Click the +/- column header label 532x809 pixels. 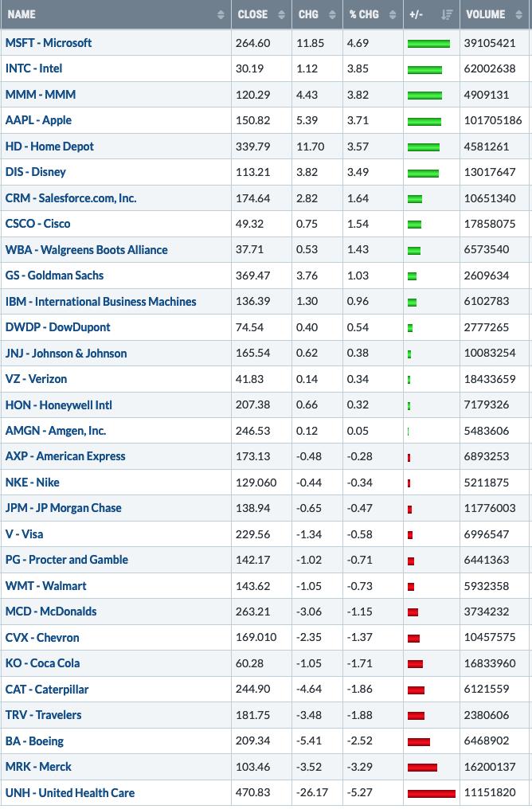(416, 14)
